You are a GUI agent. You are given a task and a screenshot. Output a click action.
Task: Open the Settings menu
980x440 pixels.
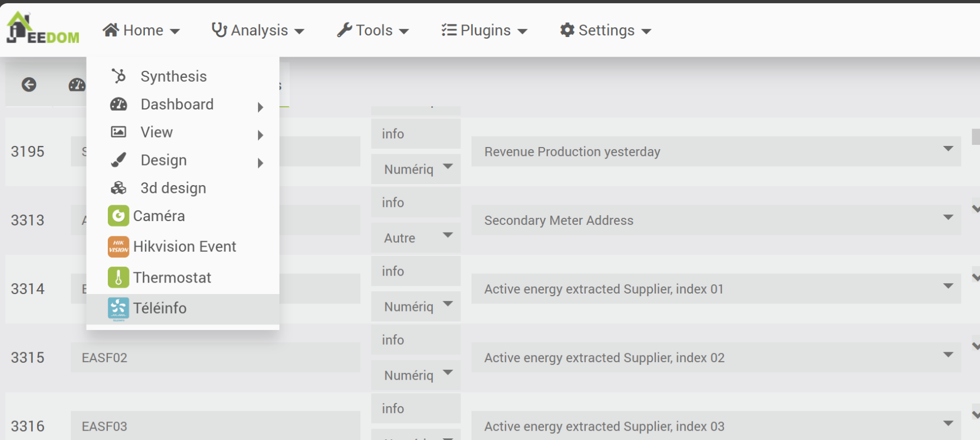click(605, 30)
